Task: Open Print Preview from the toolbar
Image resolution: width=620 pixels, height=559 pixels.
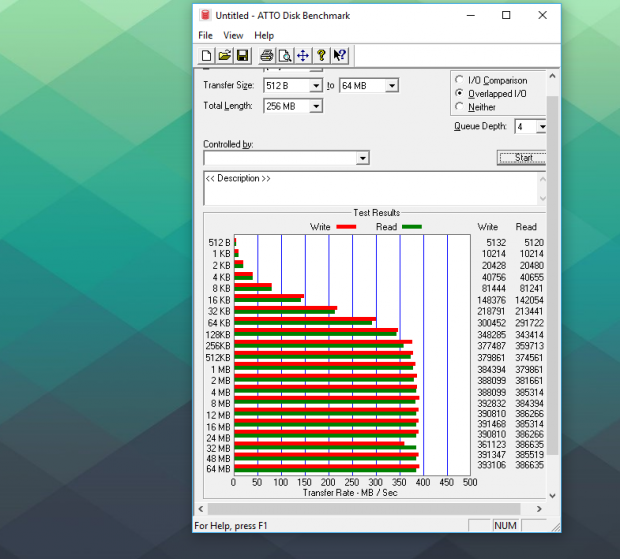Action: (285, 56)
